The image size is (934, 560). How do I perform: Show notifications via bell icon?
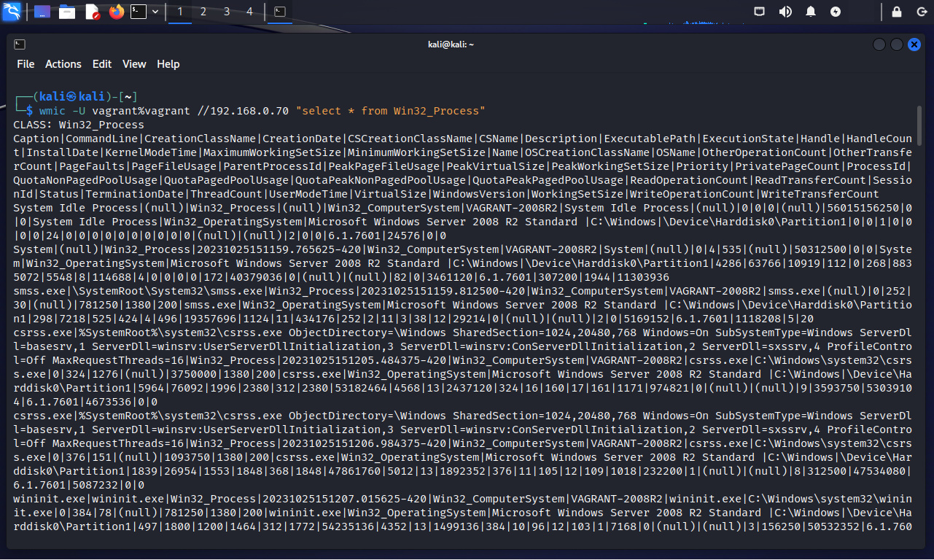[810, 12]
